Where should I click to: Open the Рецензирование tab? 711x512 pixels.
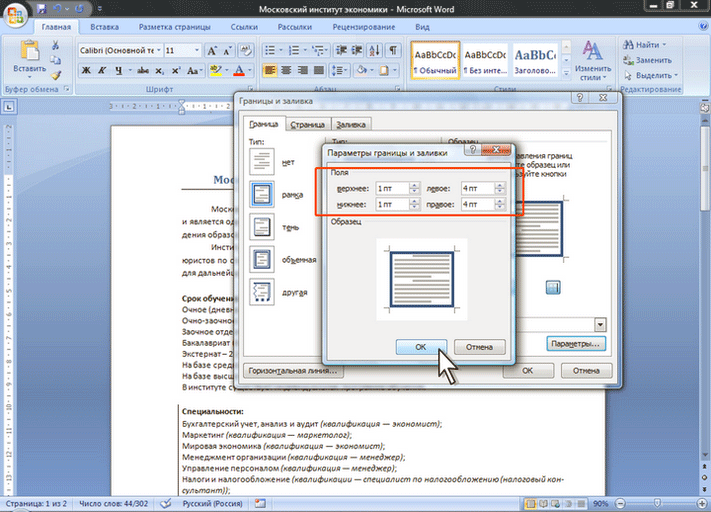364,27
